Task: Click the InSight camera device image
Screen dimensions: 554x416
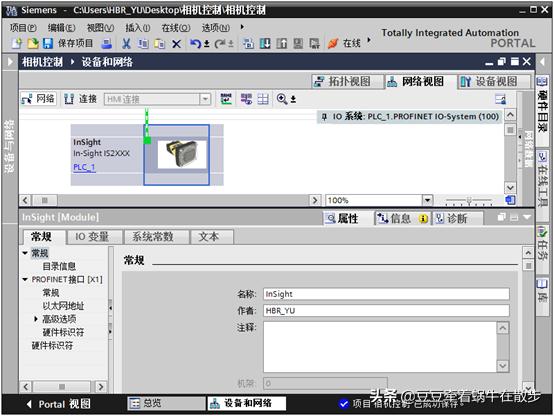Action: [182, 154]
